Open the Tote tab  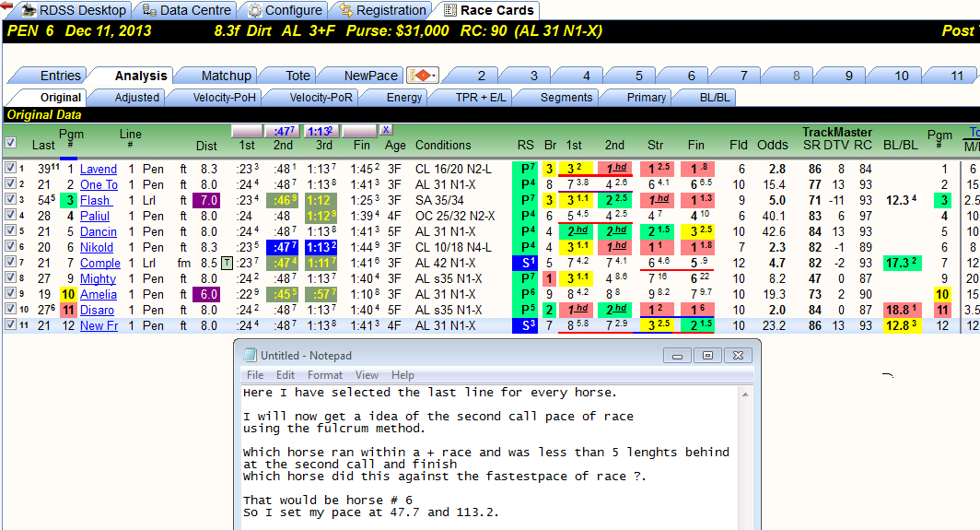pos(297,76)
